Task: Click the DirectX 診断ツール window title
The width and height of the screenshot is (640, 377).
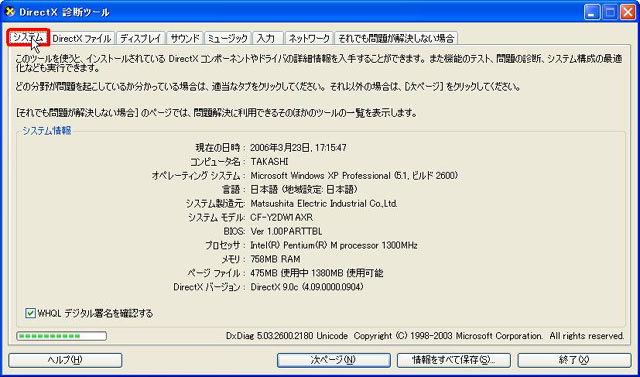Action: [x=64, y=12]
